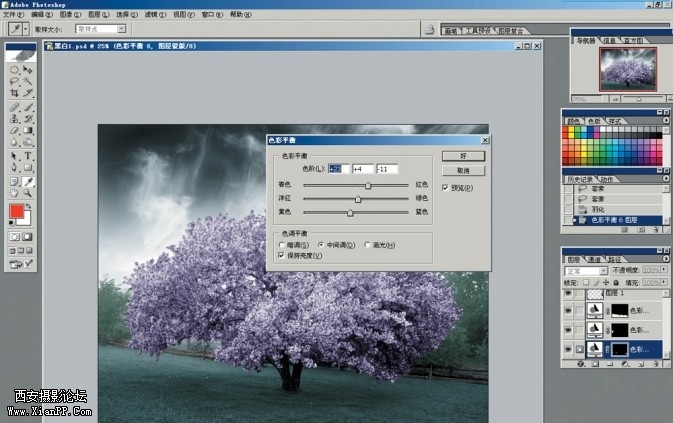
Task: Open the 滤镜 (Filter) menu
Action: (x=151, y=15)
